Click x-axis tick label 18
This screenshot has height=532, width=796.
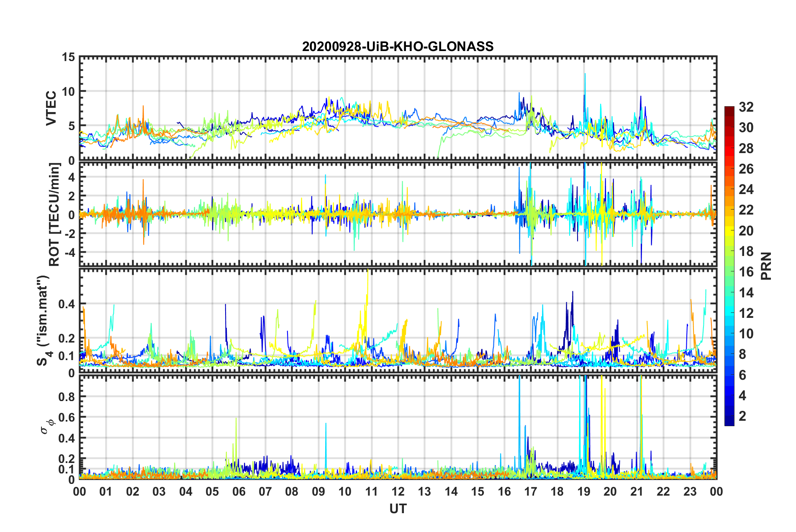557,491
